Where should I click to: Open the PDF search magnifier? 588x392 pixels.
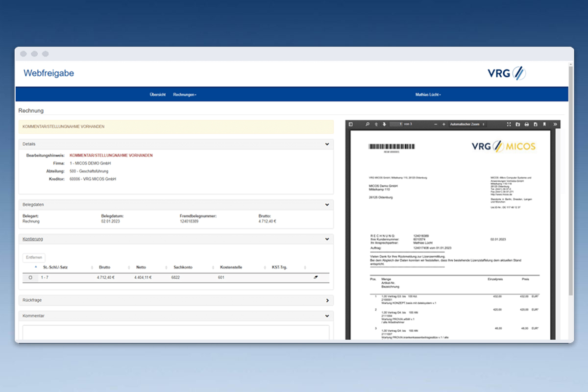(x=367, y=124)
